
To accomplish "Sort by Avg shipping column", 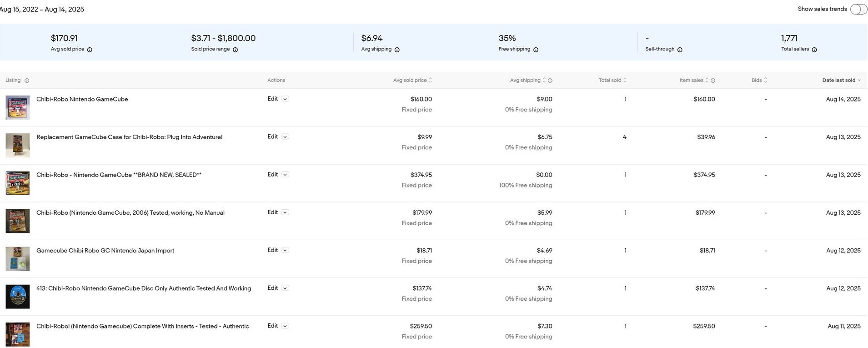I will (527, 80).
